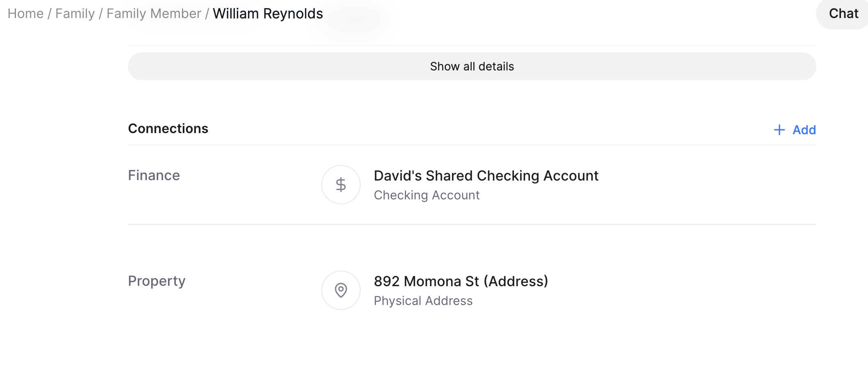Click the plus icon beside Add

coord(779,130)
